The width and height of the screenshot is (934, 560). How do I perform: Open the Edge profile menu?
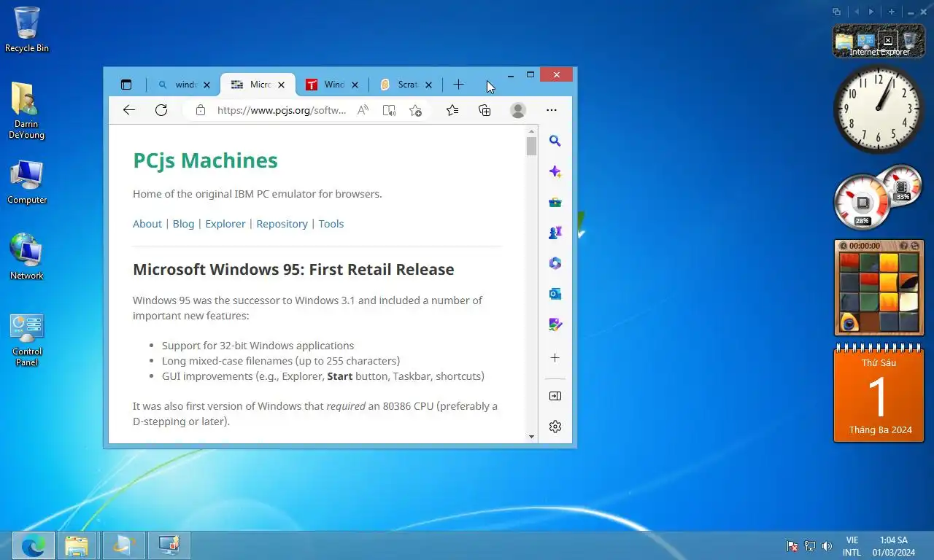click(518, 110)
